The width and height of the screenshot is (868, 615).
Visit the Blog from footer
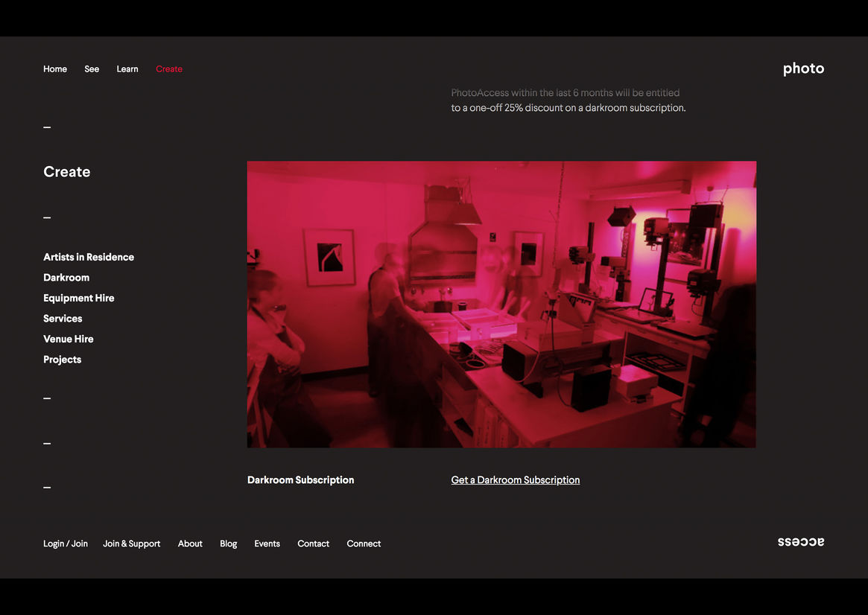pos(229,544)
